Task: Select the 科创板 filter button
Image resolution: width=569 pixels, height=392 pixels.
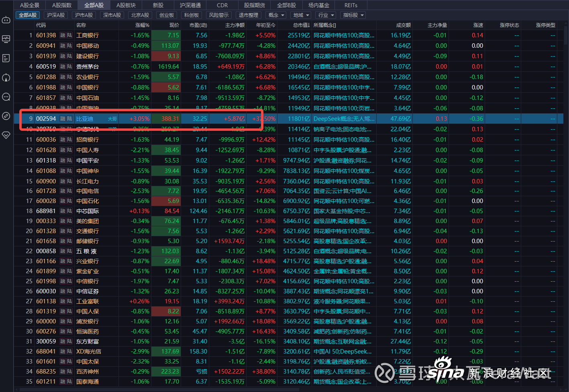Action: [192, 15]
